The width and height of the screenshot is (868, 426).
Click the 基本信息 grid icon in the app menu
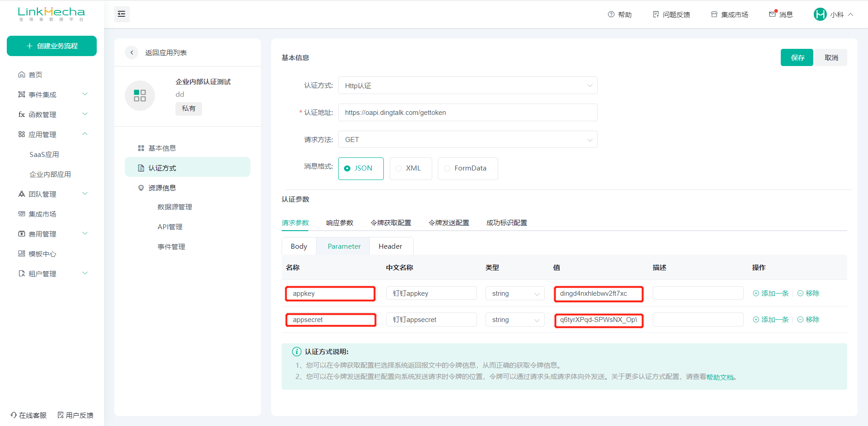141,148
